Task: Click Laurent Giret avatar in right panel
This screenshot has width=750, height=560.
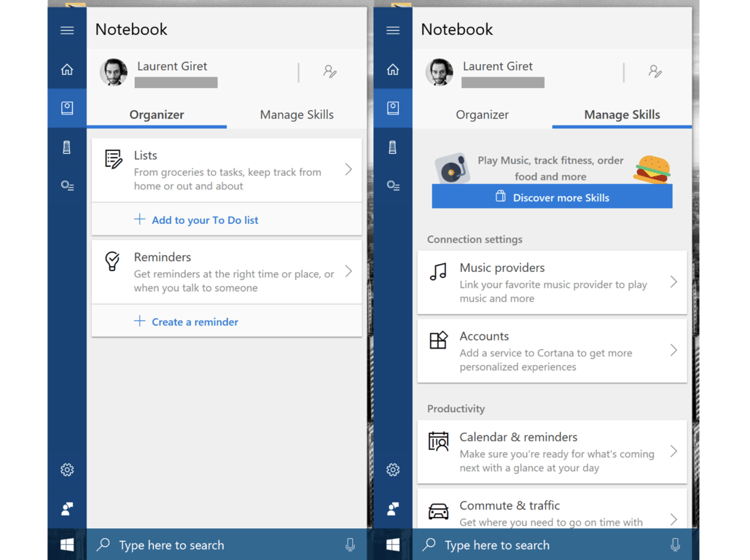Action: pyautogui.click(x=439, y=72)
